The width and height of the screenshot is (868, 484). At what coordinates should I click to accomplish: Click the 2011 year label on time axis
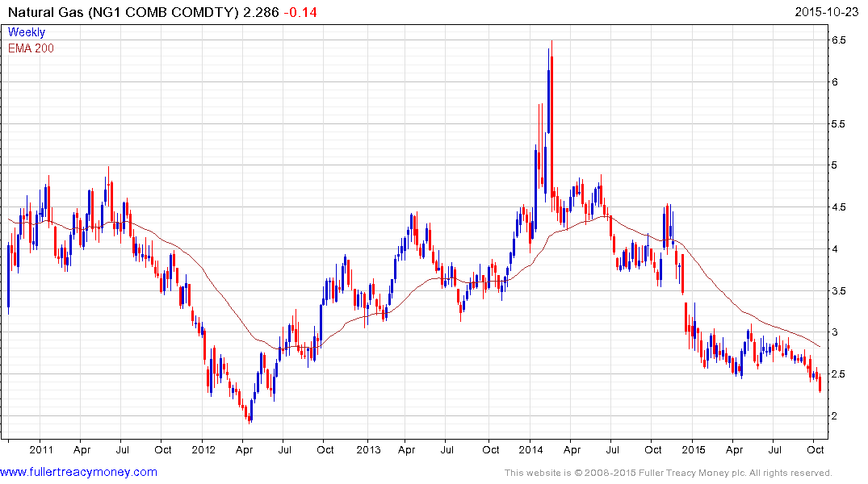point(40,449)
